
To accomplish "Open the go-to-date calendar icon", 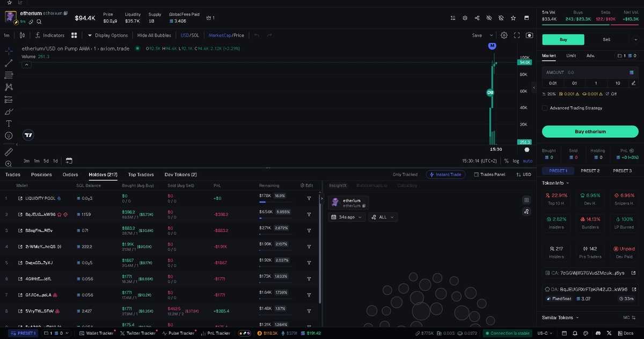I will [69, 161].
